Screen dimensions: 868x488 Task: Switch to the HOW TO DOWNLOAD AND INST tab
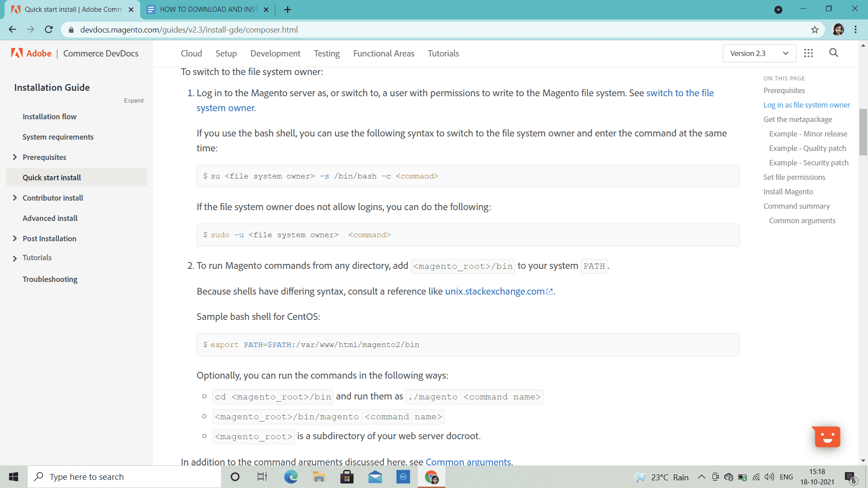point(208,9)
